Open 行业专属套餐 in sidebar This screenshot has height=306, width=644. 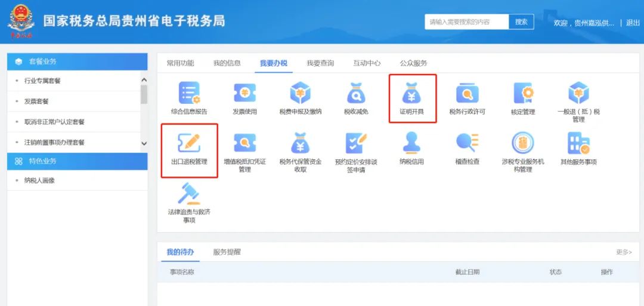(42, 81)
